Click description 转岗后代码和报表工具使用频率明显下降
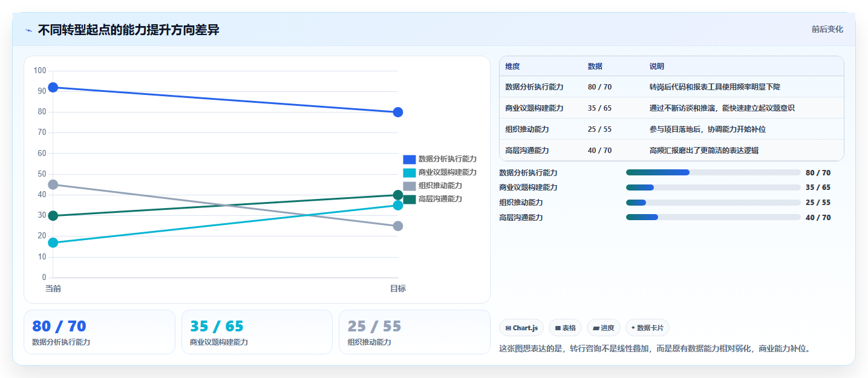The image size is (868, 378). pyautogui.click(x=715, y=87)
